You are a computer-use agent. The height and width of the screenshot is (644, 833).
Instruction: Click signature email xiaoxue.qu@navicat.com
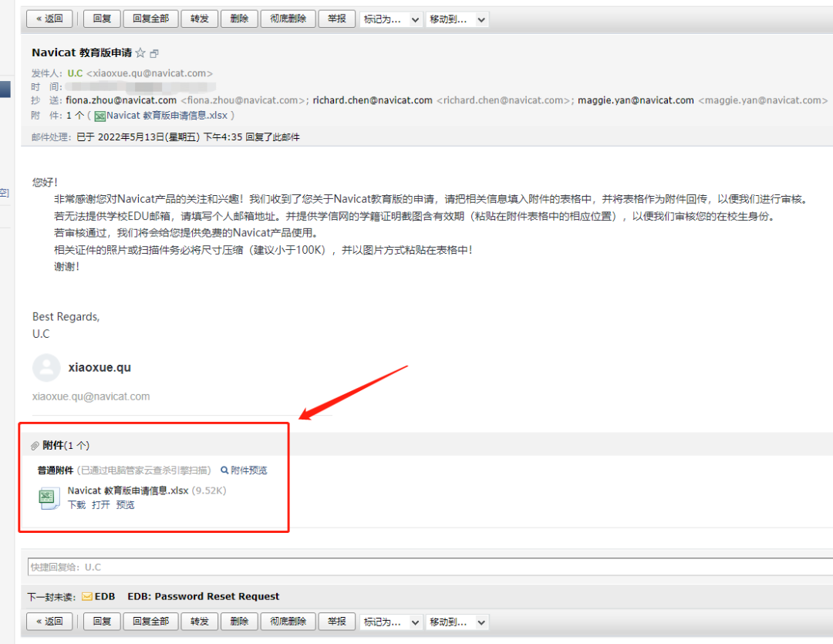tap(91, 396)
